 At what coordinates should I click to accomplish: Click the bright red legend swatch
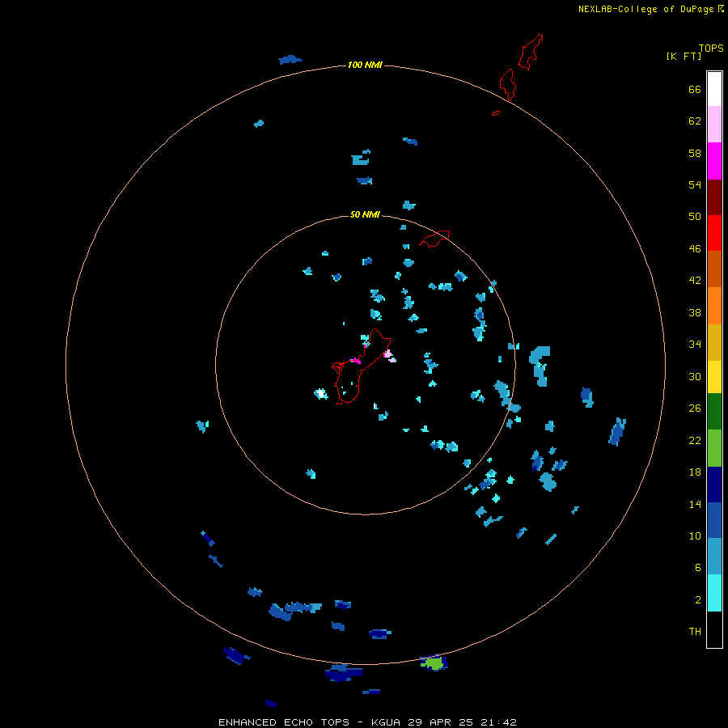(714, 233)
